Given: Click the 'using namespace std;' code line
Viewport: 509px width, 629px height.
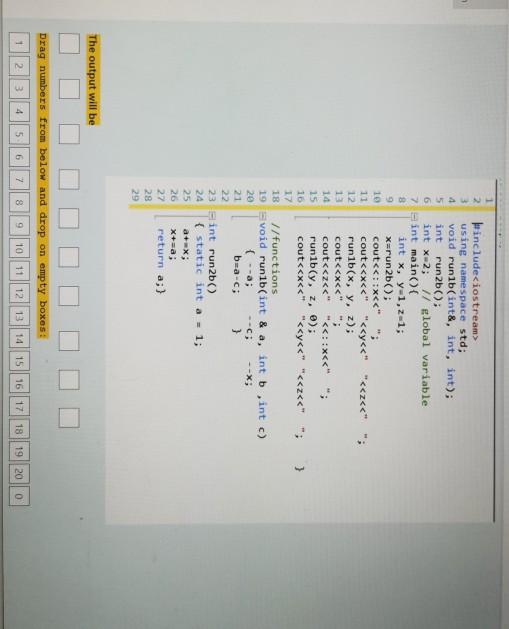Looking at the screenshot, I should 463,288.
